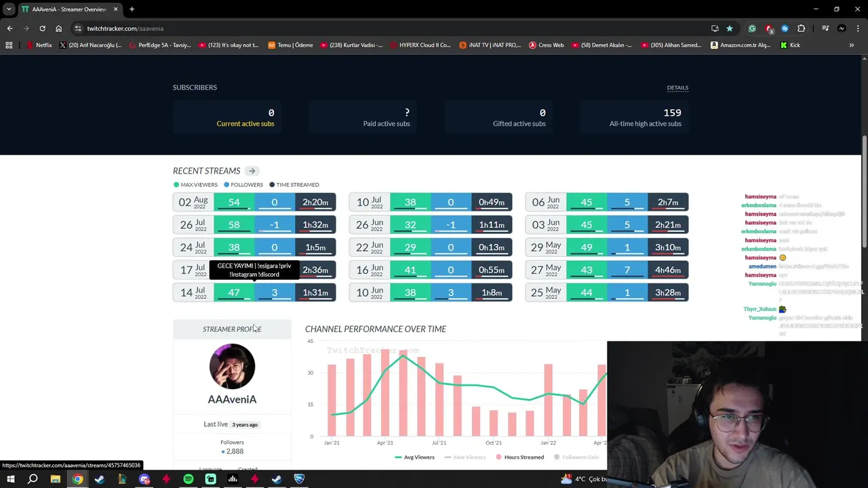Click the AAAveniA streamer name
Viewport: 868px width, 488px height.
pyautogui.click(x=232, y=399)
